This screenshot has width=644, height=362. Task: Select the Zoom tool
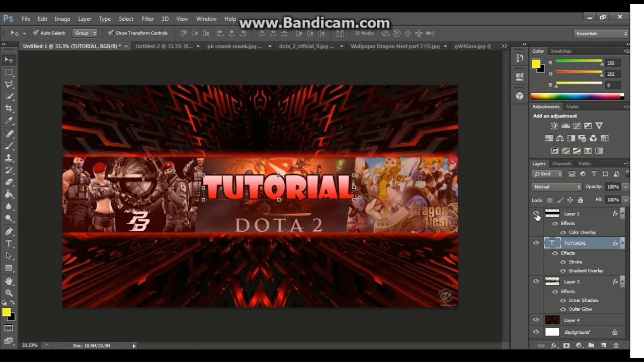(x=9, y=293)
